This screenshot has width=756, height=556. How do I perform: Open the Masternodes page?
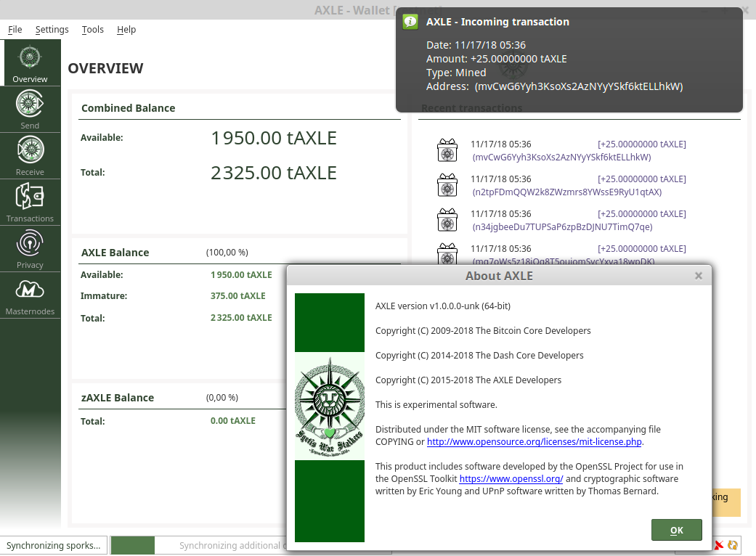click(31, 296)
